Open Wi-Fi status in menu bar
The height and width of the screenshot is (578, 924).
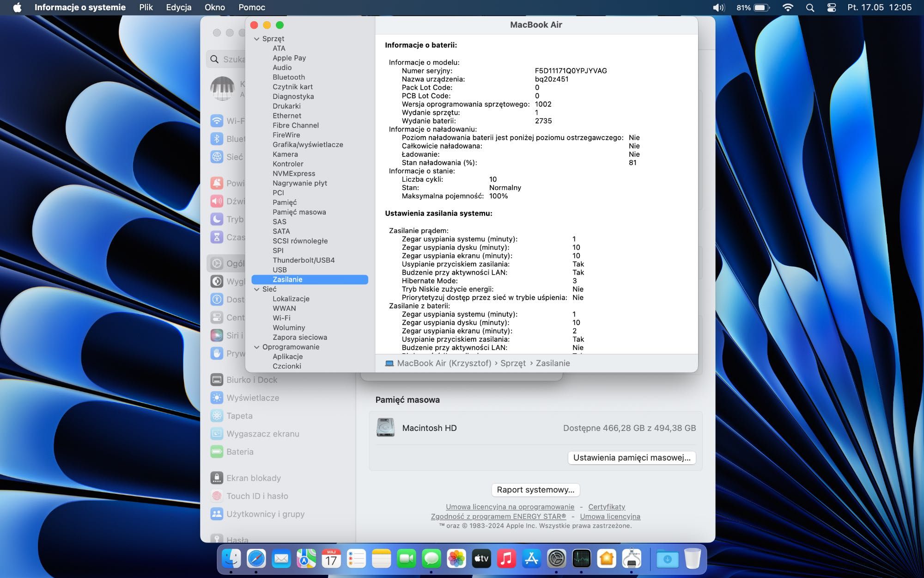tap(788, 7)
